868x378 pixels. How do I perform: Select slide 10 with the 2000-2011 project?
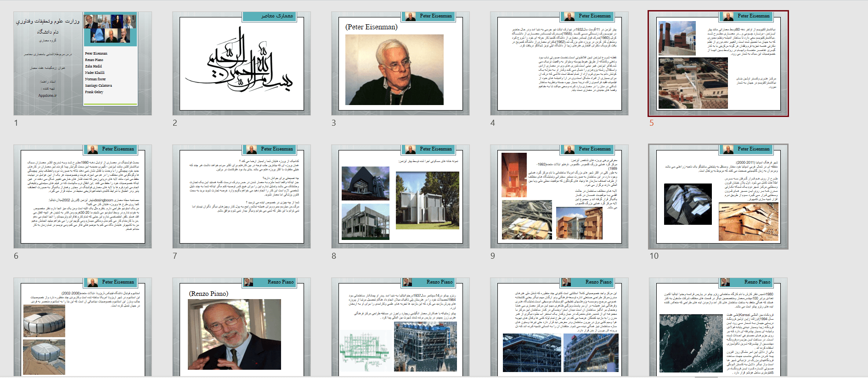tap(718, 196)
